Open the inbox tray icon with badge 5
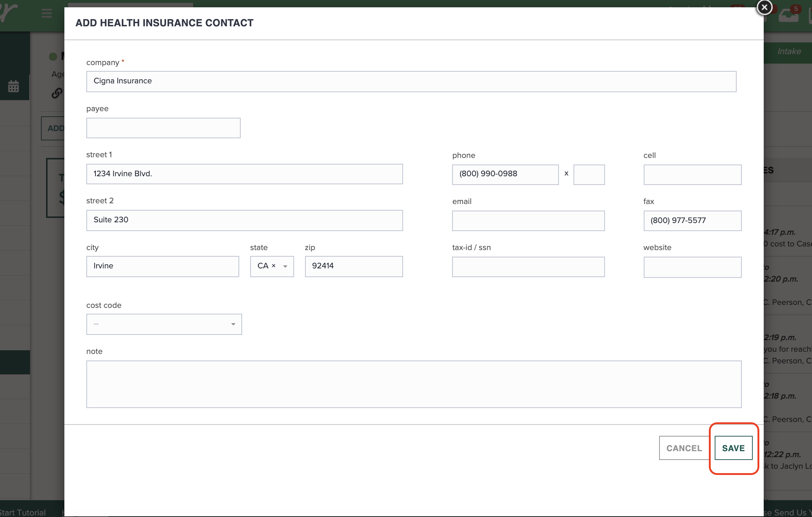This screenshot has width=812, height=517. coord(788,15)
